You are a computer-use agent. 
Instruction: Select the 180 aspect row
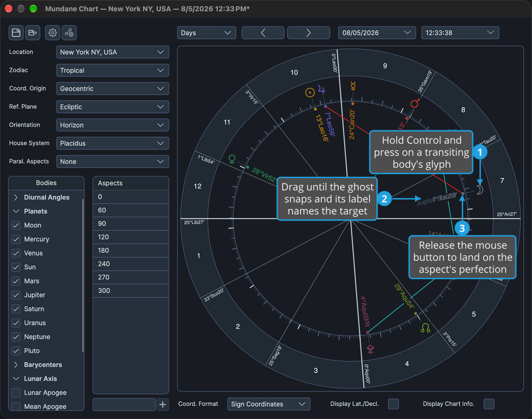[x=130, y=251]
